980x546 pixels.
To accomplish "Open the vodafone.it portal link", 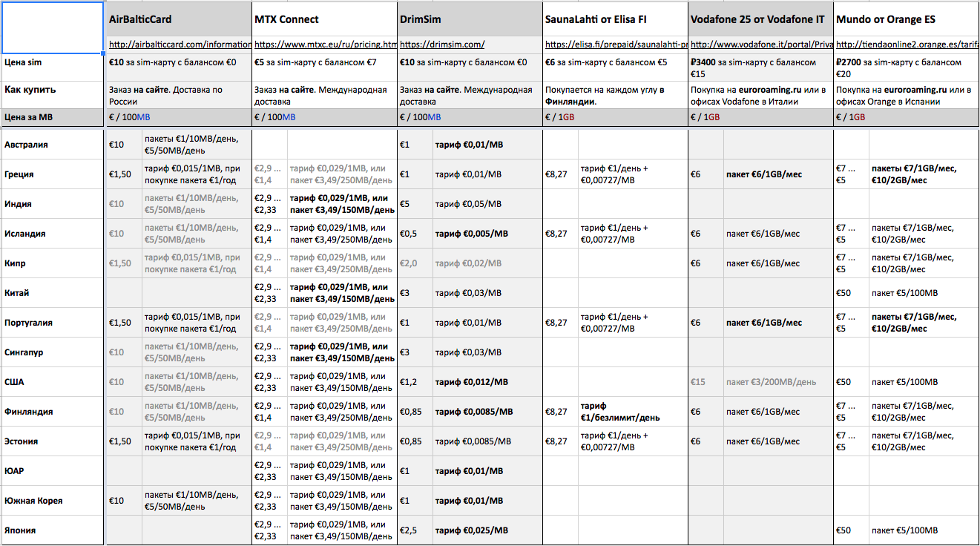I will 762,45.
